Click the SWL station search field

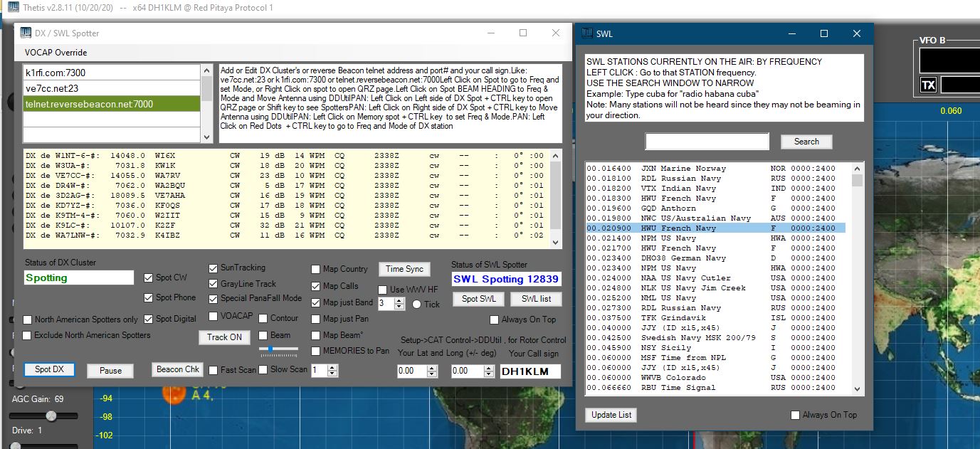(x=707, y=142)
